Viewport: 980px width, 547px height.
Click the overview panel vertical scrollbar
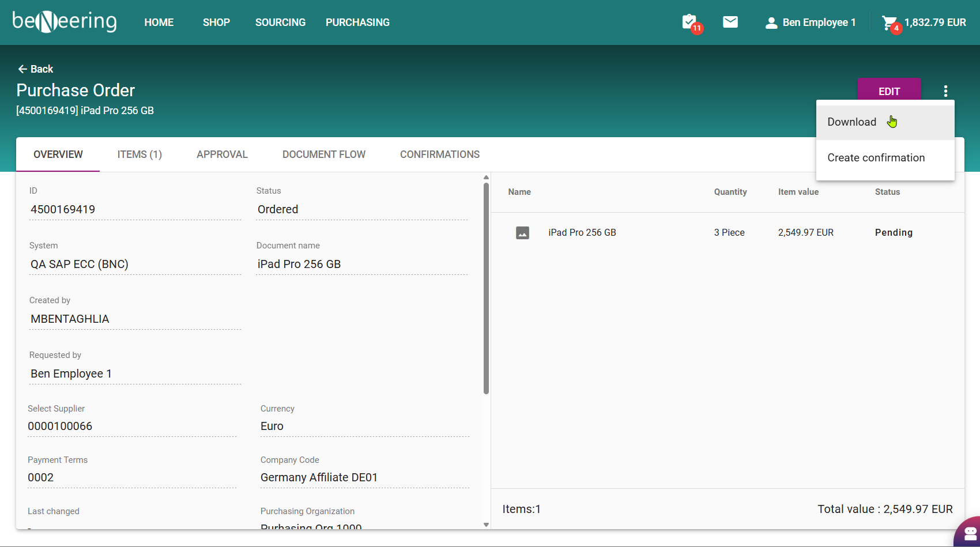(x=486, y=288)
